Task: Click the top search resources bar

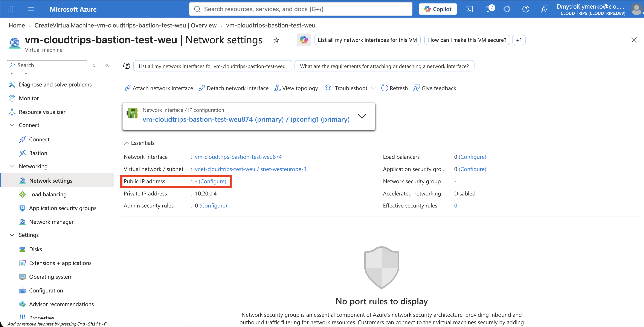Action: [x=301, y=9]
